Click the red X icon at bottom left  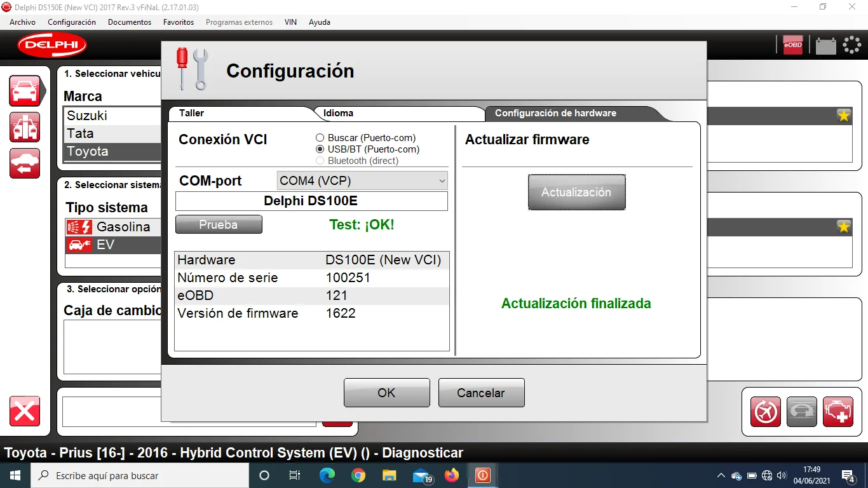coord(25,411)
